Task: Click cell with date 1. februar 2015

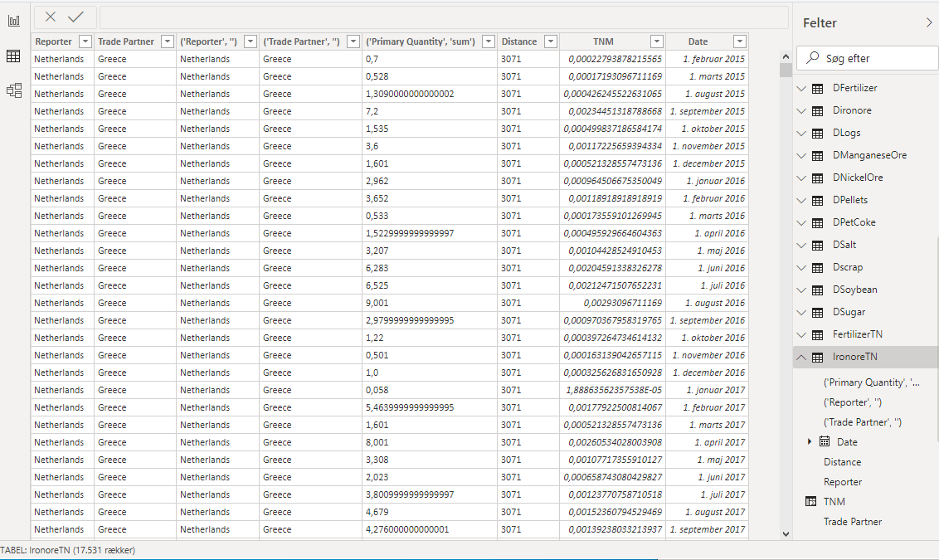Action: coord(708,59)
